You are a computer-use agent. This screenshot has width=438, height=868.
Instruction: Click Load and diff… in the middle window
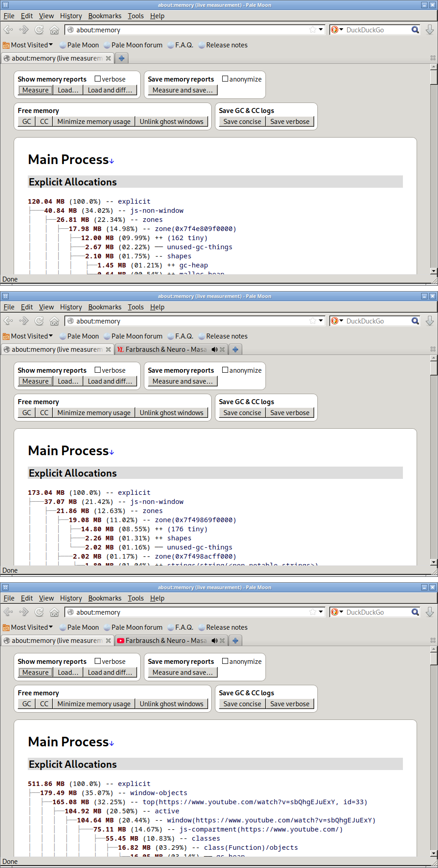tap(110, 381)
